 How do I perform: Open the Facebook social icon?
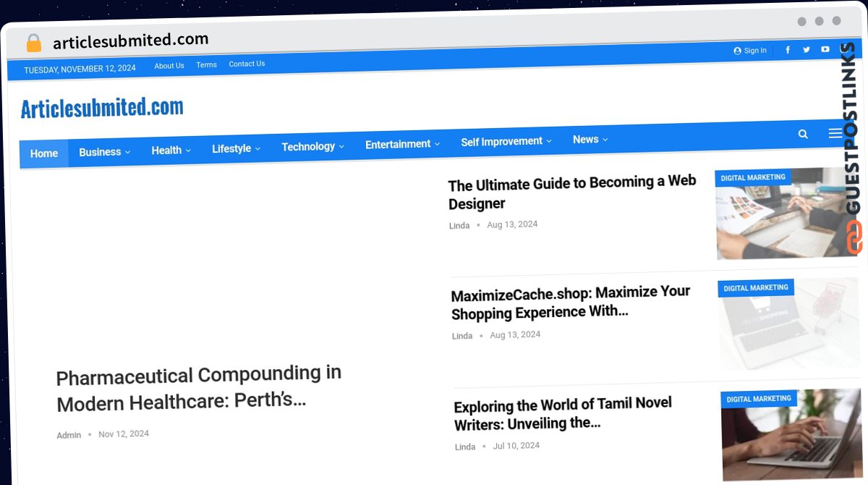(788, 50)
